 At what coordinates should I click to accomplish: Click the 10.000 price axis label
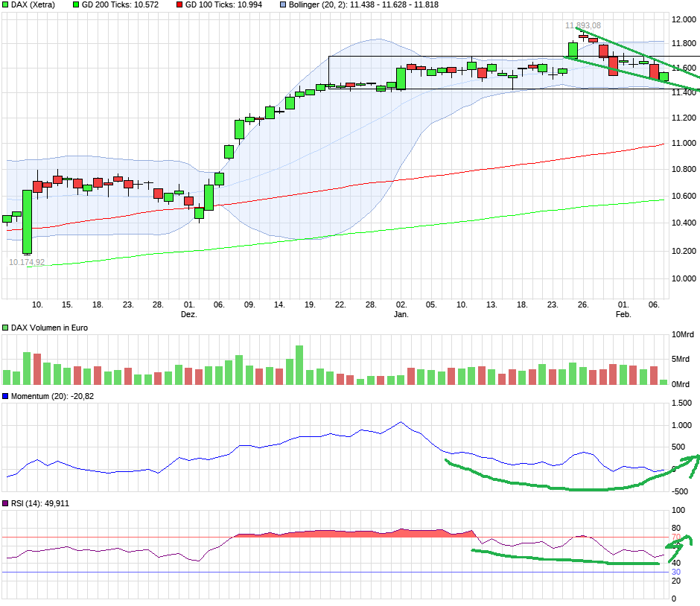point(684,278)
